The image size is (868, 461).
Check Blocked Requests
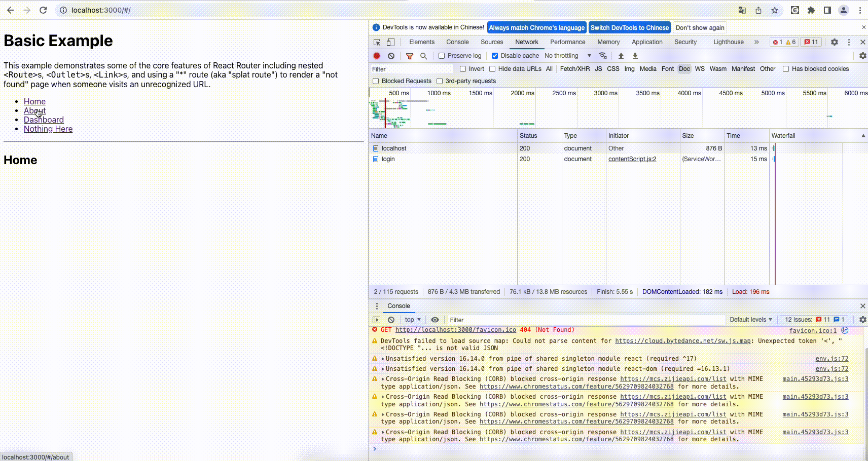[376, 81]
